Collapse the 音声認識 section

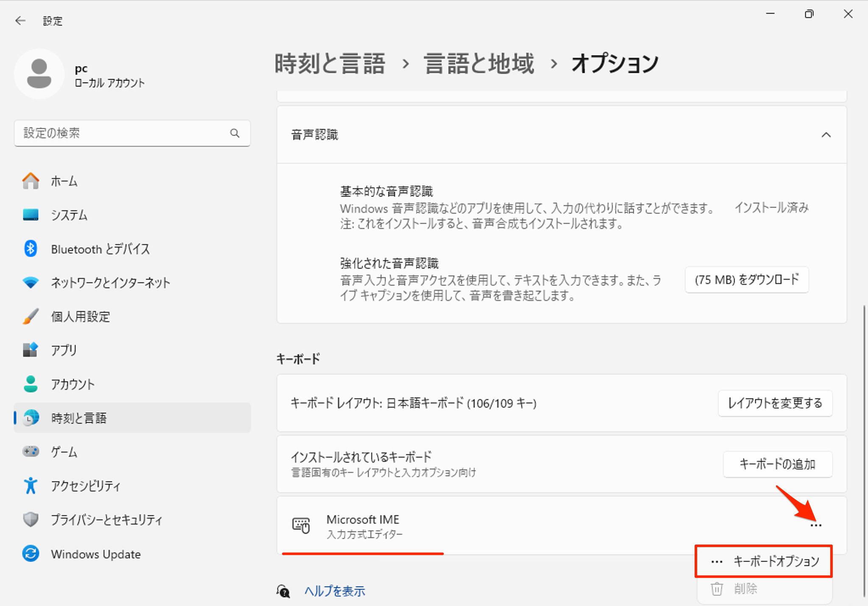pos(826,135)
